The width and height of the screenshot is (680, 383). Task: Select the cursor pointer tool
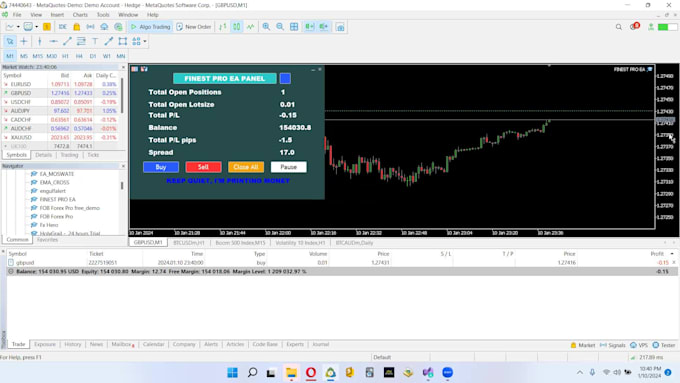[x=10, y=41]
